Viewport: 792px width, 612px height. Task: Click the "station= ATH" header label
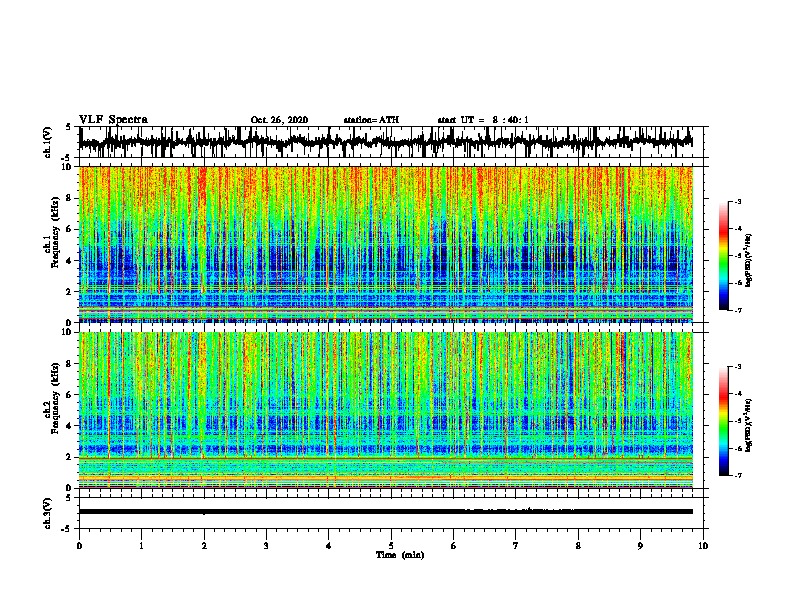(371, 120)
